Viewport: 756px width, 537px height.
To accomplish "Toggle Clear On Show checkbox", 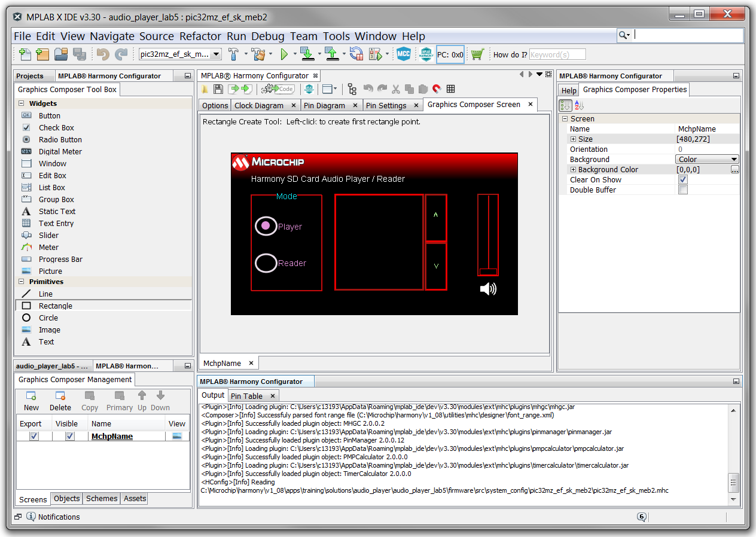I will (683, 180).
